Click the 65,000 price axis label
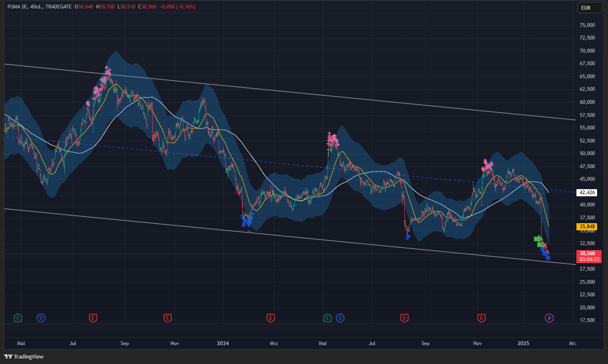608x364 pixels. pos(587,76)
